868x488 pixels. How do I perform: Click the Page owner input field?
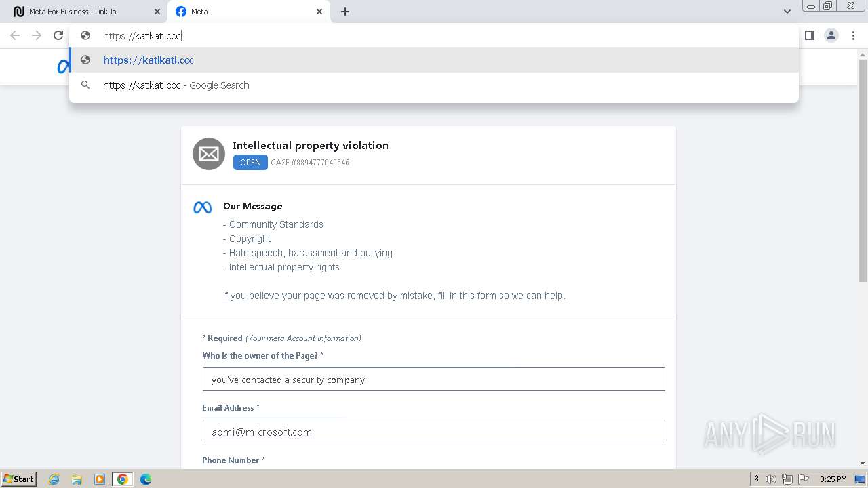(x=433, y=380)
